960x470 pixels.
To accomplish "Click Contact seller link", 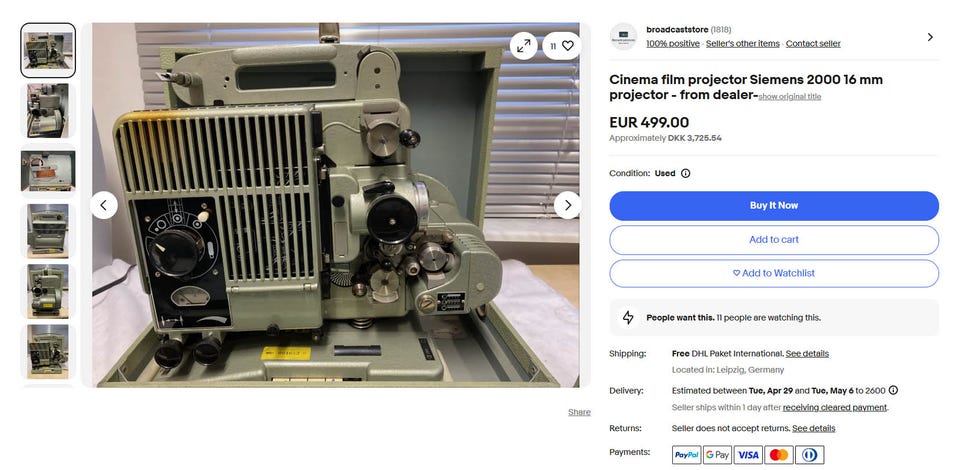I will click(813, 43).
